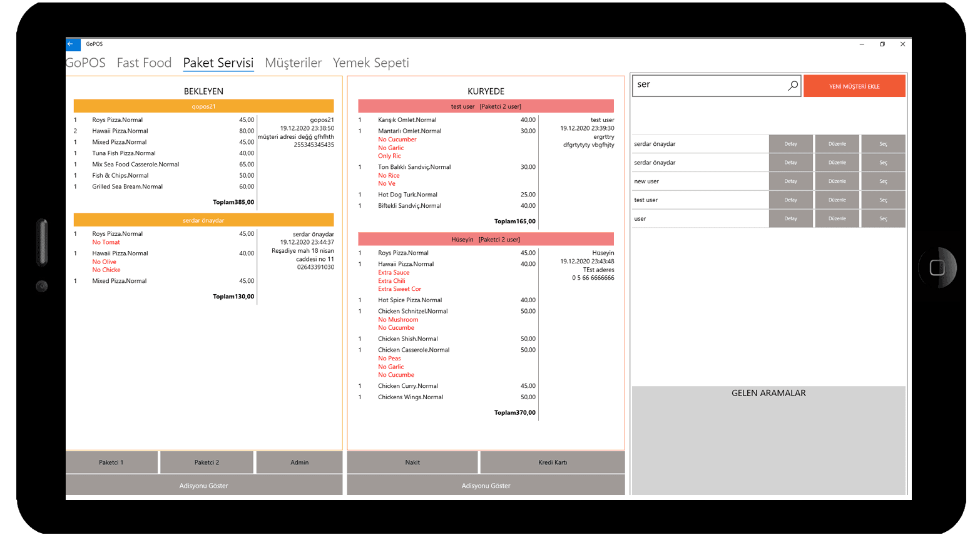Click the GELEN ARAMALAR heading
This screenshot has width=980, height=540.
[x=768, y=393]
